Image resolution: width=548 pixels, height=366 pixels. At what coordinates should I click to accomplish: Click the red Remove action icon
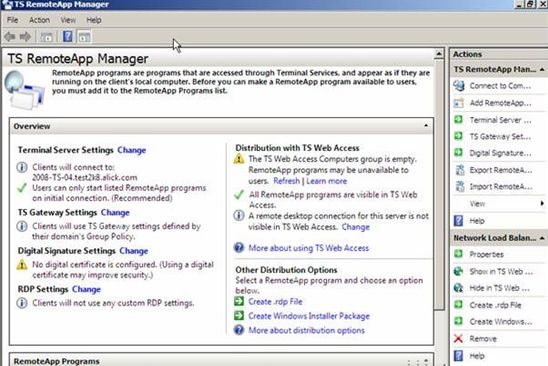(458, 338)
